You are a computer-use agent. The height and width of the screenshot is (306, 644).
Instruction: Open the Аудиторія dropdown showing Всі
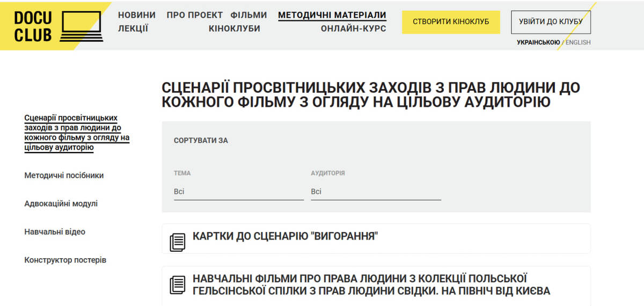pyautogui.click(x=376, y=192)
